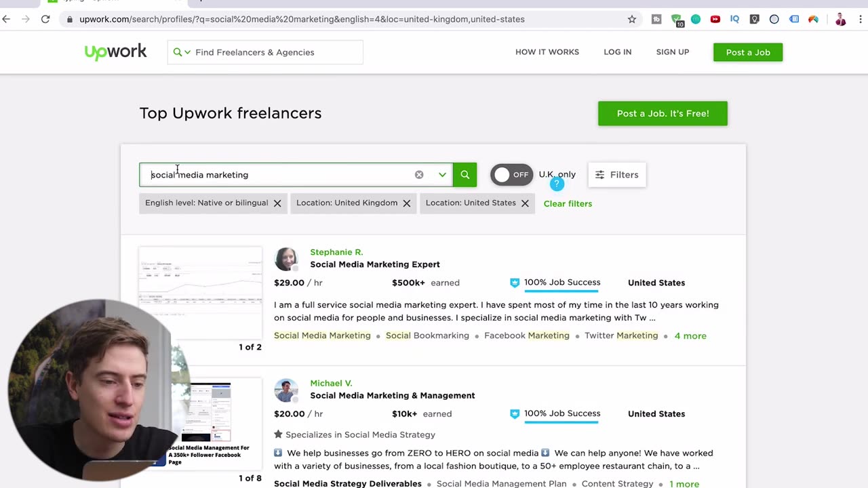868x488 pixels.
Task: Open the red fast-forward extension icon
Action: pyautogui.click(x=715, y=19)
